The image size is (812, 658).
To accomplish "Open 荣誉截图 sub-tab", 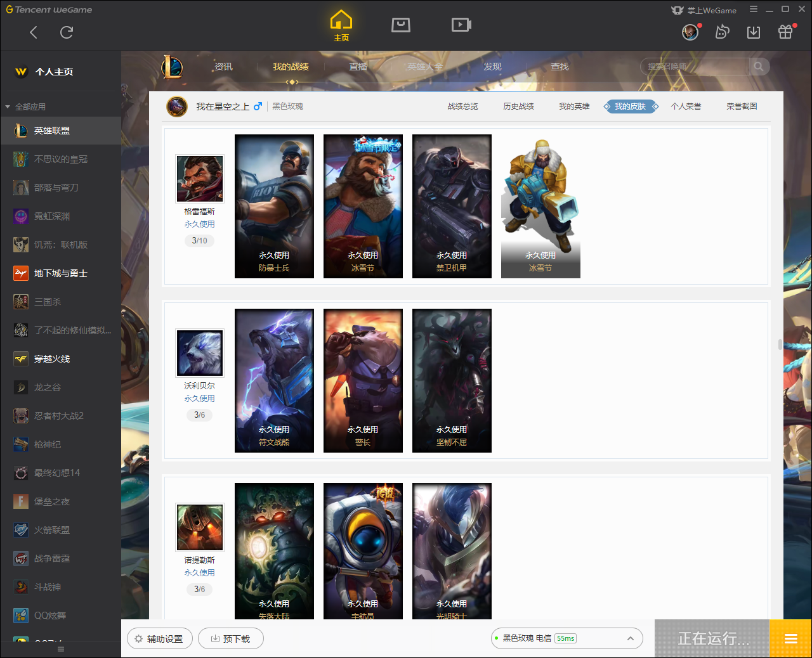I will [742, 106].
